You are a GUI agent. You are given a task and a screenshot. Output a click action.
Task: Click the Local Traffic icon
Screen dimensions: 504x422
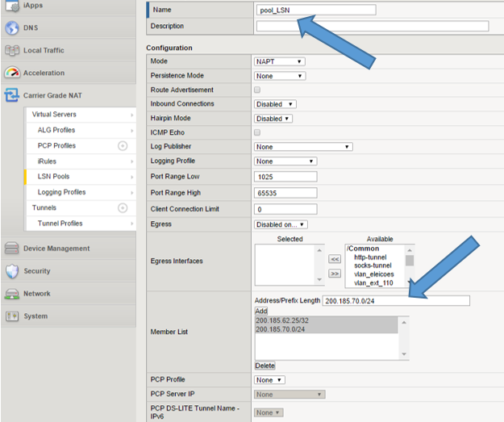point(11,51)
